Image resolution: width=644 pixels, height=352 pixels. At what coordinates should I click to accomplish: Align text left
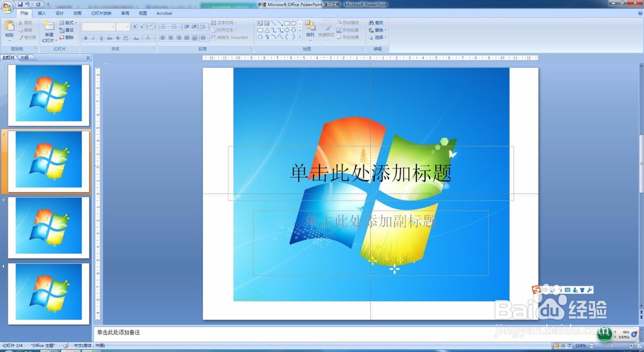click(x=163, y=38)
